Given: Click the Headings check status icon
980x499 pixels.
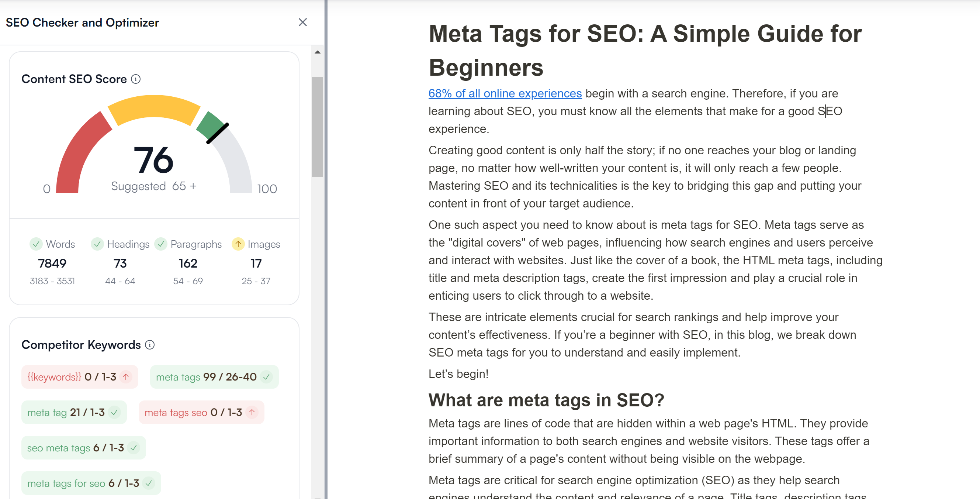Looking at the screenshot, I should (x=97, y=244).
